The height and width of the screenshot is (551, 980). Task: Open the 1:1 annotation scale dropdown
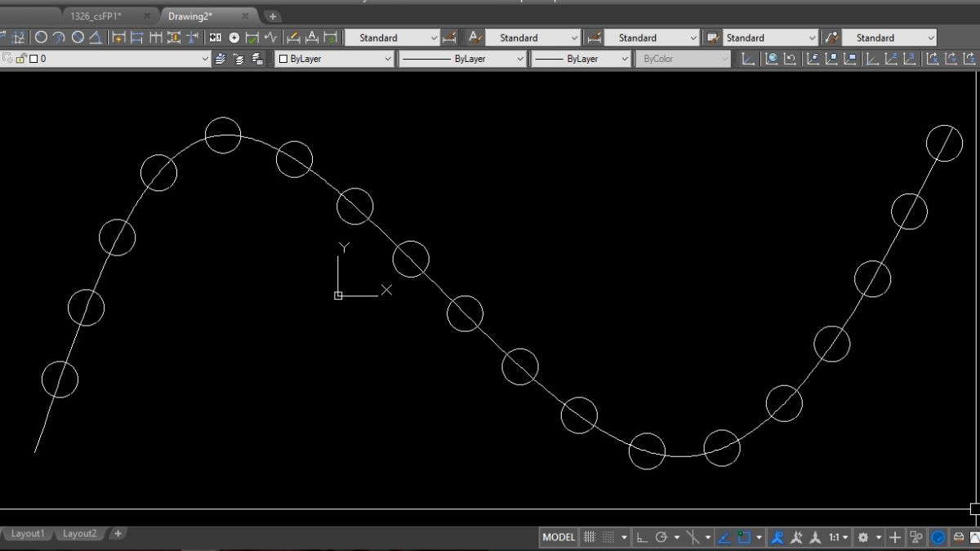point(839,537)
